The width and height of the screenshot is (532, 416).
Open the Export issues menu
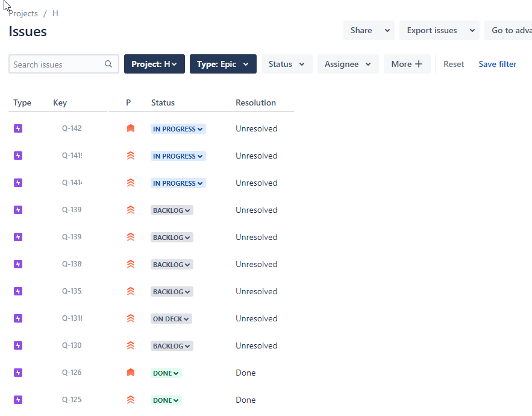point(439,30)
